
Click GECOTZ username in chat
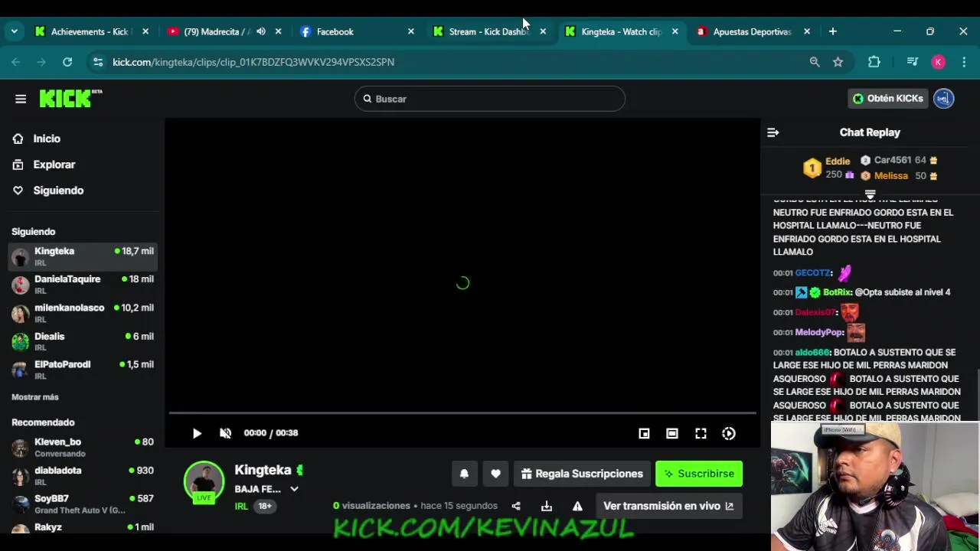coord(812,272)
